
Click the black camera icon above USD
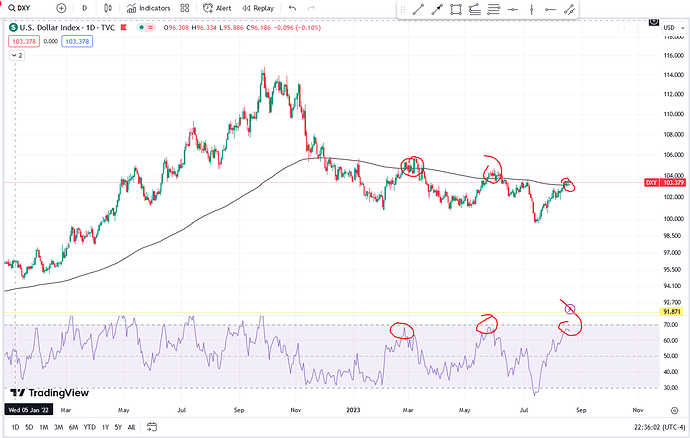(x=654, y=21)
